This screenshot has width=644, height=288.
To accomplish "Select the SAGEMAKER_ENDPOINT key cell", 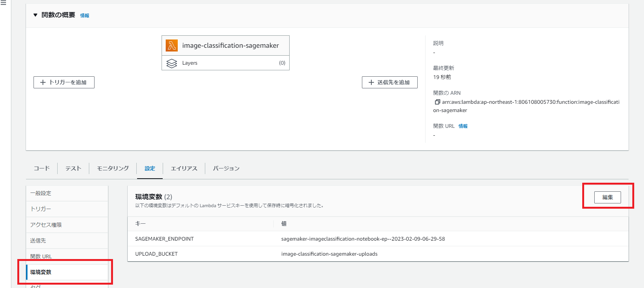I will (x=165, y=239).
